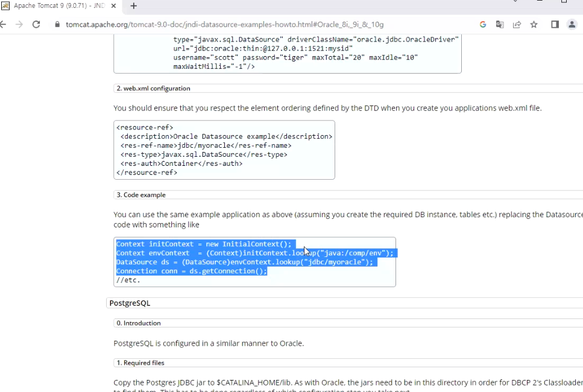Click the 'You can use the same example application' paragraph
583x392 pixels.
coord(348,220)
